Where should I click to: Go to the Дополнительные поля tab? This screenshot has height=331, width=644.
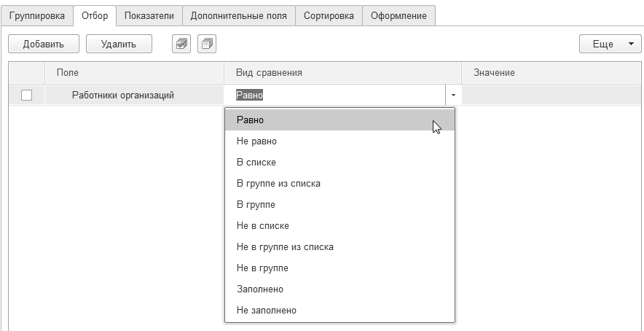[x=238, y=15]
